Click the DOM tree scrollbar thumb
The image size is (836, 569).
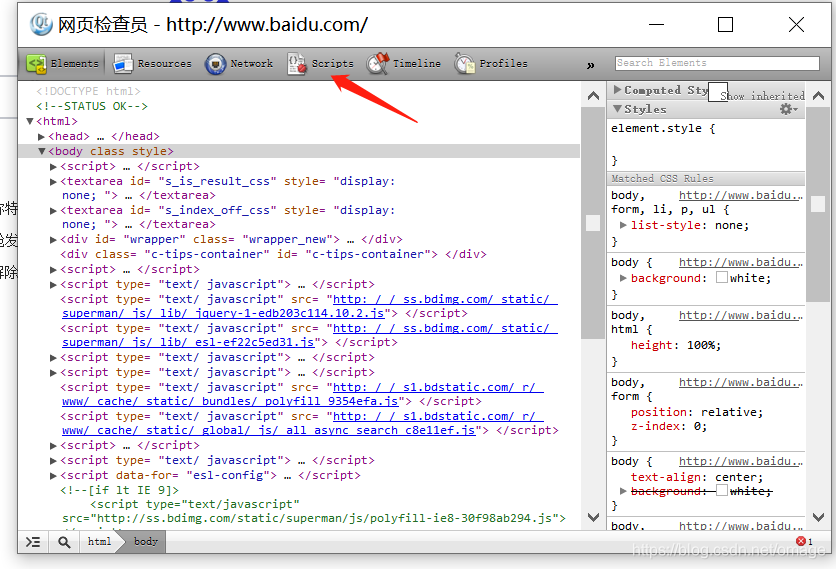(x=593, y=222)
